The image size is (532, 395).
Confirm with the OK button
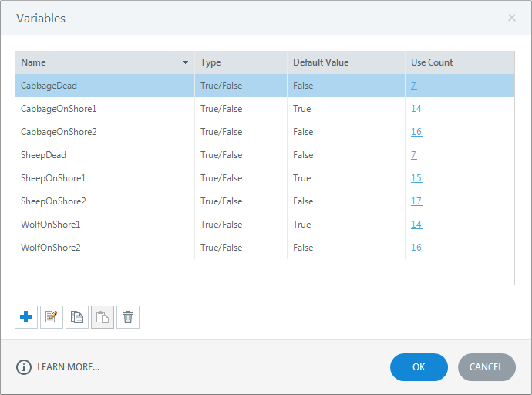pos(419,367)
